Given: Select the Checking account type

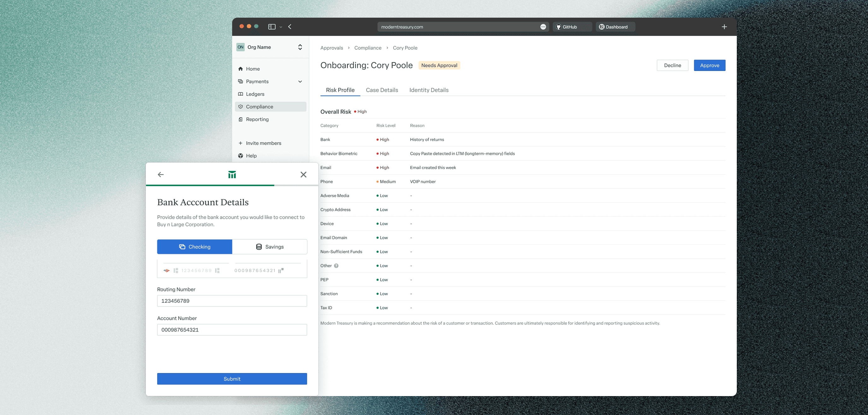Looking at the screenshot, I should tap(194, 247).
